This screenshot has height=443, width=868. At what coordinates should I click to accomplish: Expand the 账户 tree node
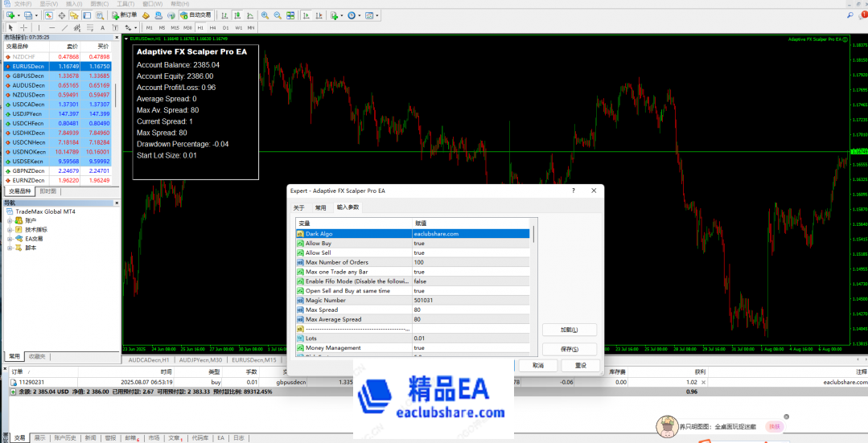click(10, 220)
